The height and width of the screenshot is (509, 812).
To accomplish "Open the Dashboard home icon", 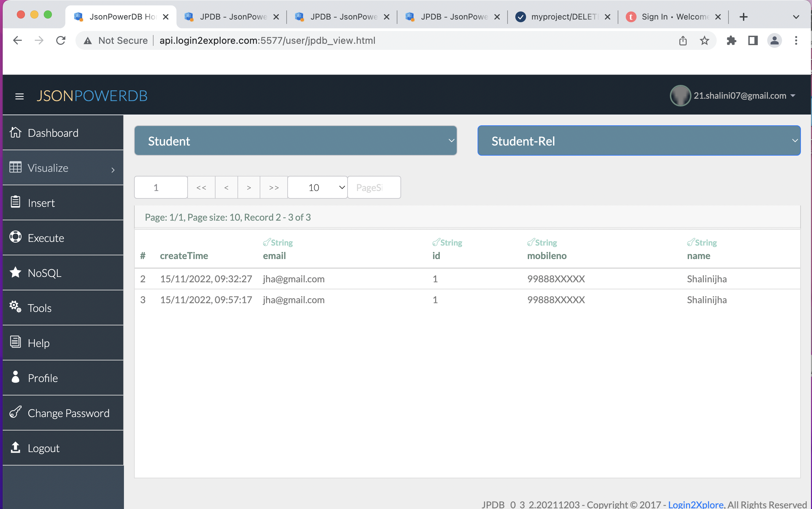I will click(15, 133).
